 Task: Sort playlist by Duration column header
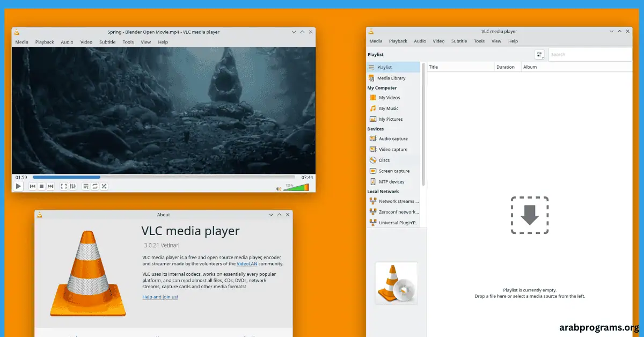[x=507, y=67]
